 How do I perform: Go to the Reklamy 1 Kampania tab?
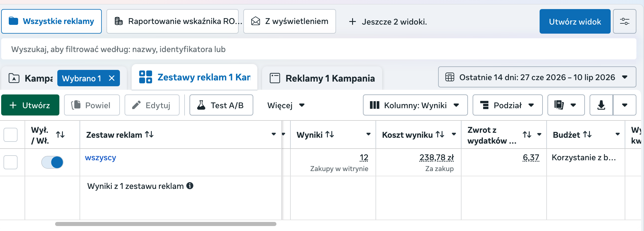point(322,78)
